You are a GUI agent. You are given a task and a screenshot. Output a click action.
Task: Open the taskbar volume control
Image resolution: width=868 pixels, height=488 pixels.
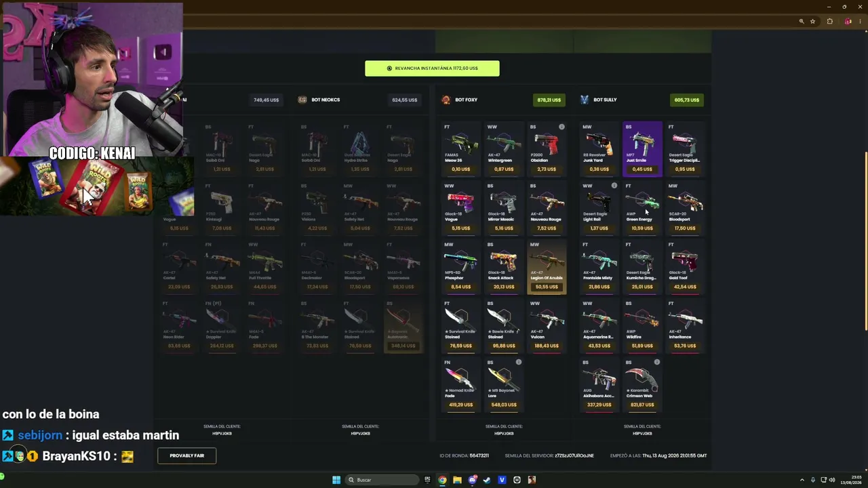click(x=833, y=480)
